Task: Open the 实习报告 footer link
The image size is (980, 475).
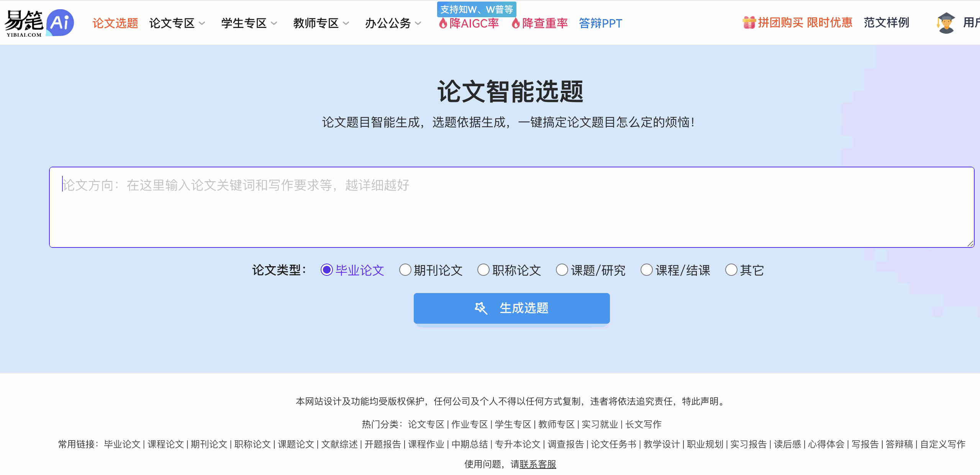Action: tap(749, 444)
